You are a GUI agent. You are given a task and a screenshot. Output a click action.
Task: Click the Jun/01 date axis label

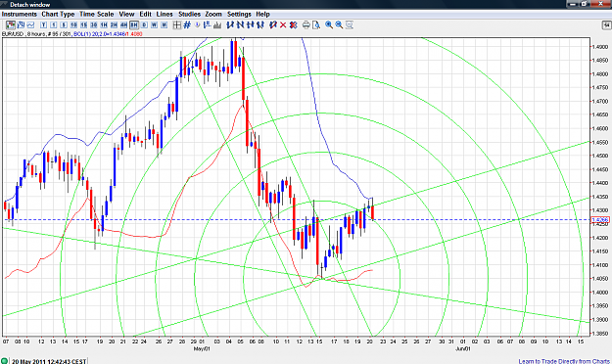click(x=463, y=348)
